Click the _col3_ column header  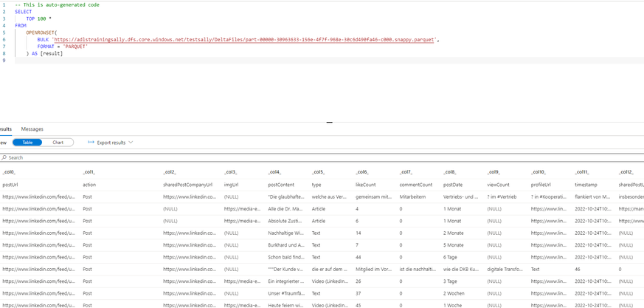point(230,172)
